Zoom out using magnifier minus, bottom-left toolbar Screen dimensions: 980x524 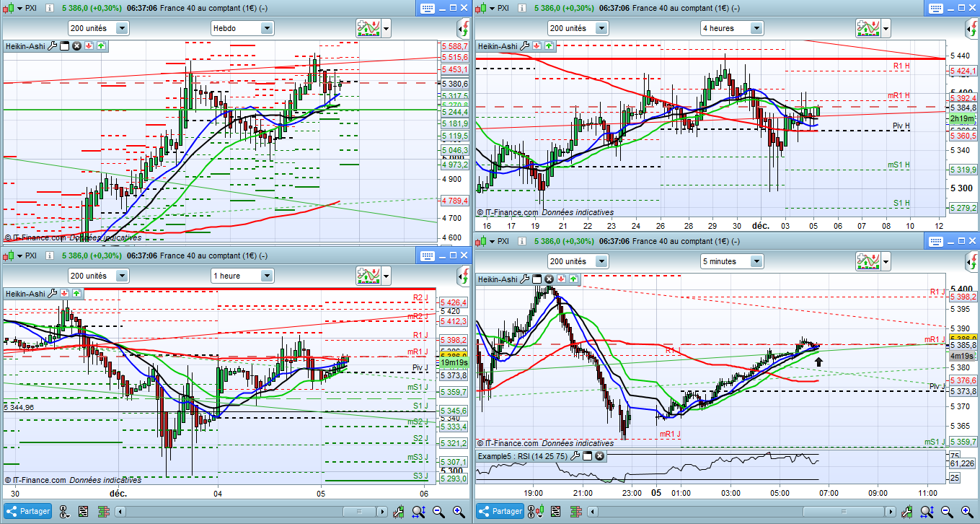click(x=438, y=512)
